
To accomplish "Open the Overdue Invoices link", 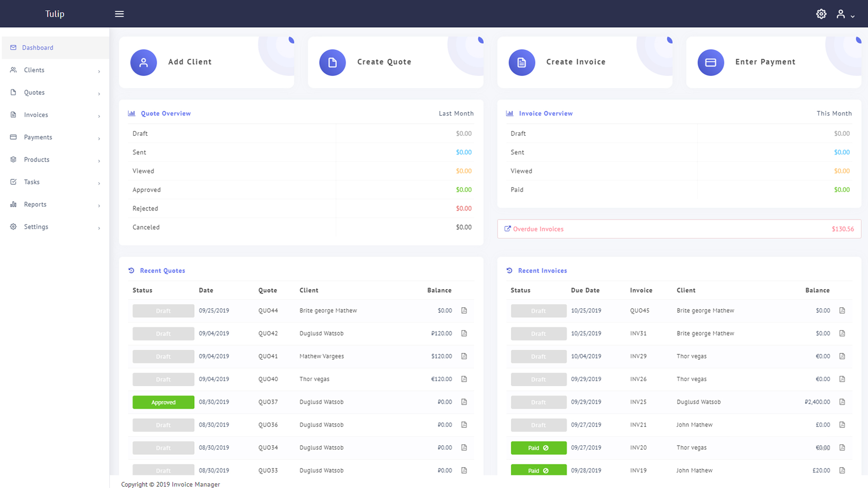I will [x=538, y=229].
